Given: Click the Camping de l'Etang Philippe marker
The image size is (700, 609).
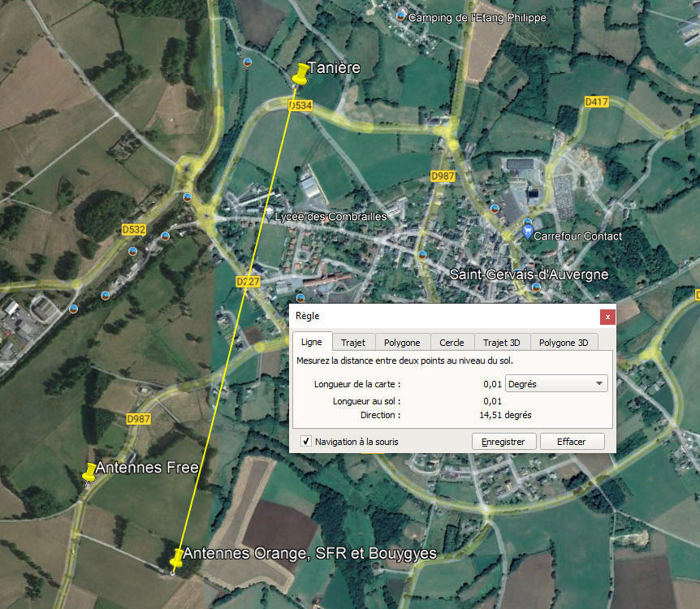Looking at the screenshot, I should (x=401, y=16).
